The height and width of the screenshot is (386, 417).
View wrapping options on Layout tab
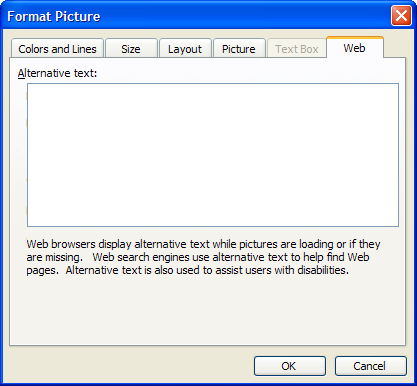[x=185, y=49]
